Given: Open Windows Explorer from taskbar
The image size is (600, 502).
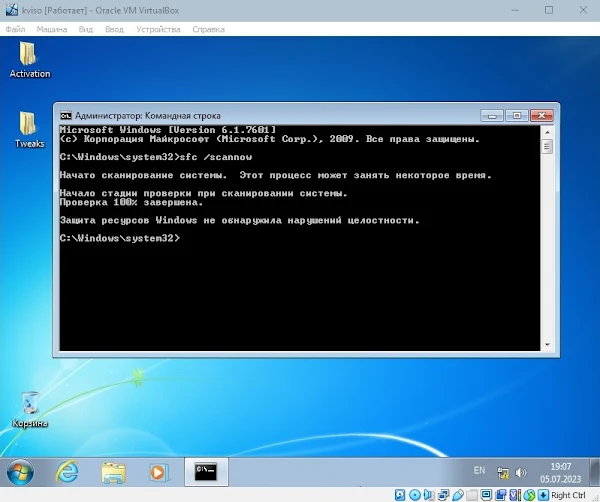Looking at the screenshot, I should [x=113, y=472].
